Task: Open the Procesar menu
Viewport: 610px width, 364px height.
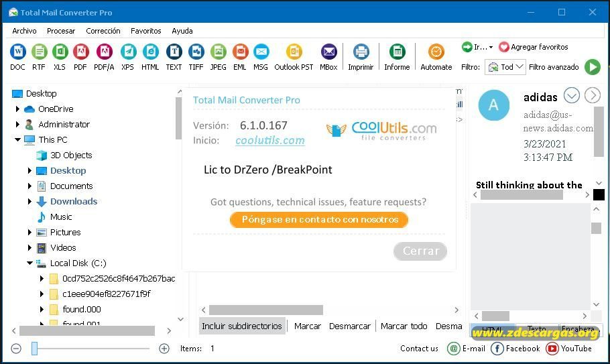Action: 61,31
